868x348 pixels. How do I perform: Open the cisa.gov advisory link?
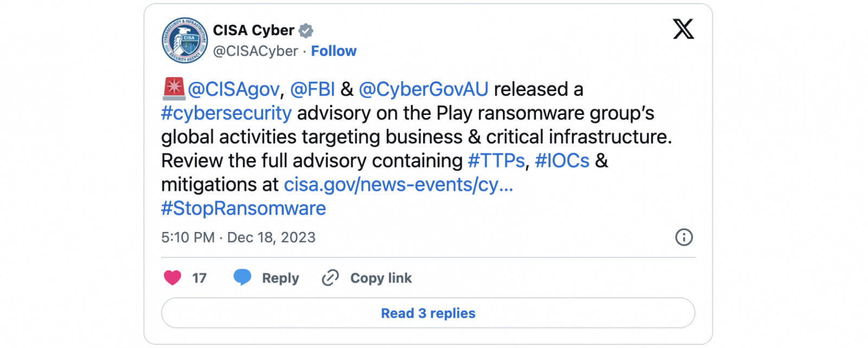pos(398,185)
